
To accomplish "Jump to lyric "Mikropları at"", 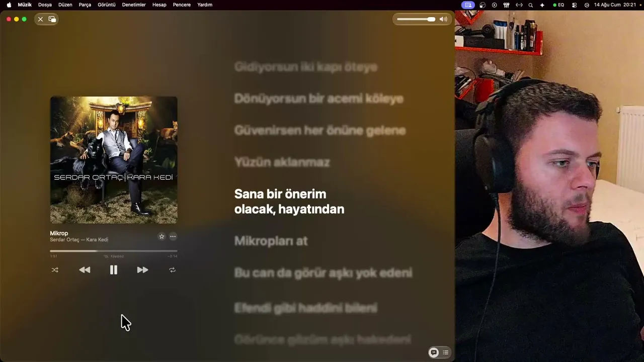I will point(271,241).
